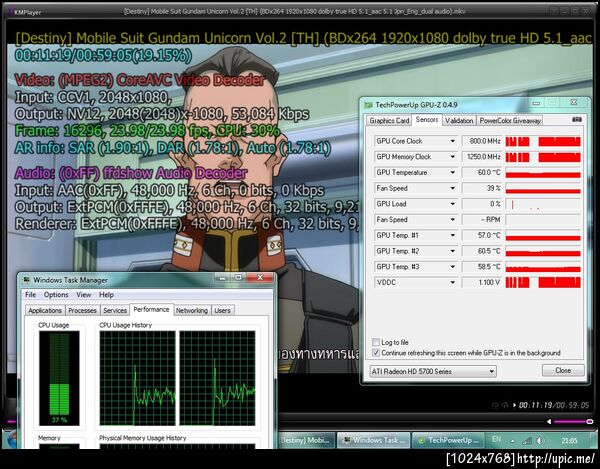Expand the GPU Load sensor dropdown

click(452, 204)
